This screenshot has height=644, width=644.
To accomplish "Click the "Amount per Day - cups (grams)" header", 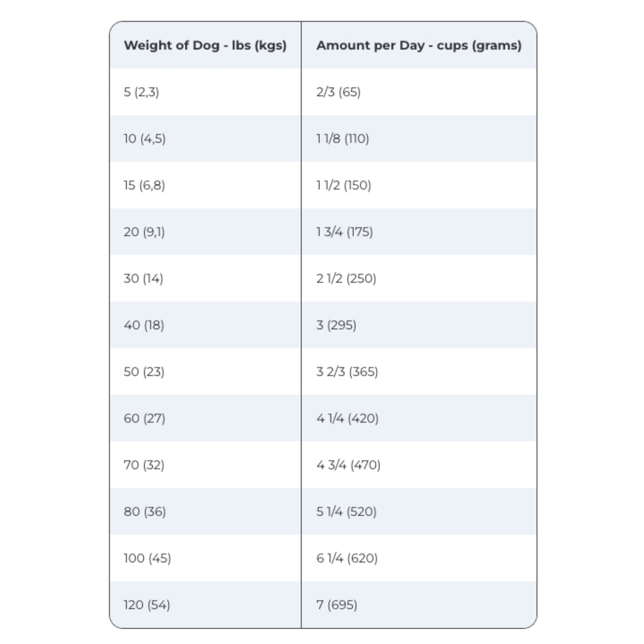I will pyautogui.click(x=419, y=46).
